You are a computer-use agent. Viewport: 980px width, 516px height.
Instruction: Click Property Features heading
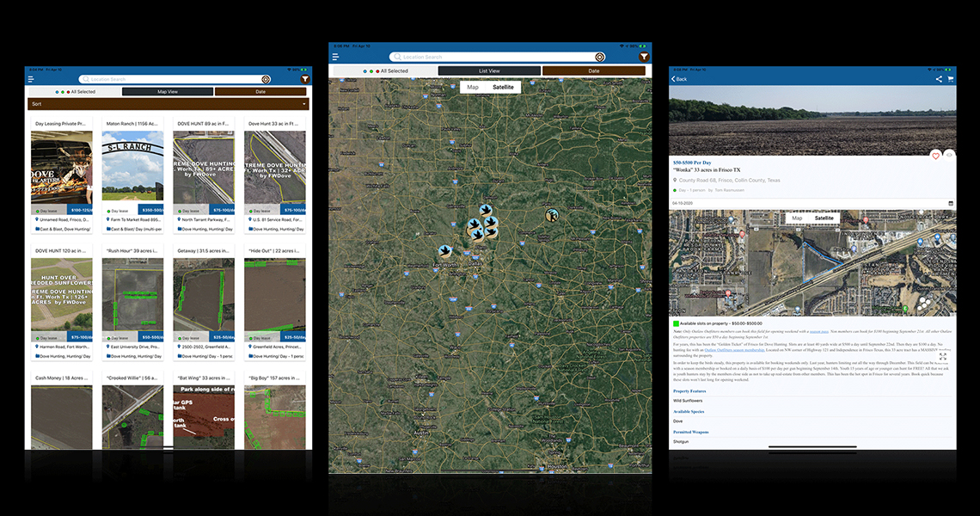point(689,391)
